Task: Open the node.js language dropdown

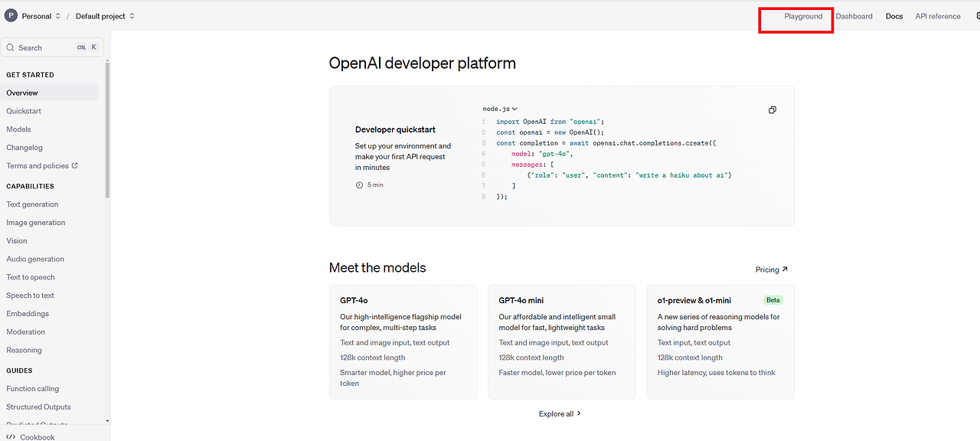Action: pos(500,109)
